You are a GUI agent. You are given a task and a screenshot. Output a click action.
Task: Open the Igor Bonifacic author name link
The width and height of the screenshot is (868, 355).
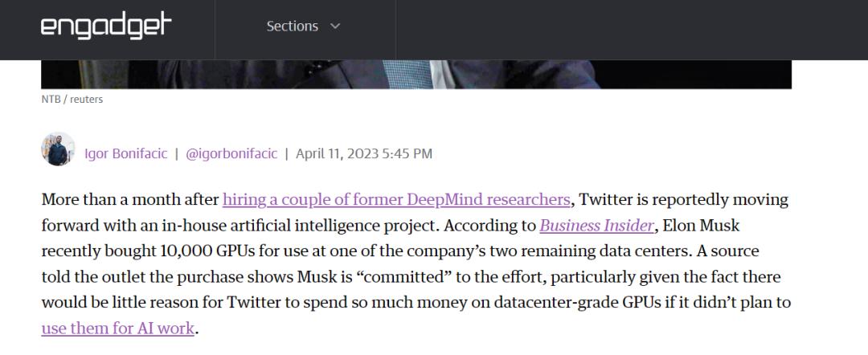[125, 153]
